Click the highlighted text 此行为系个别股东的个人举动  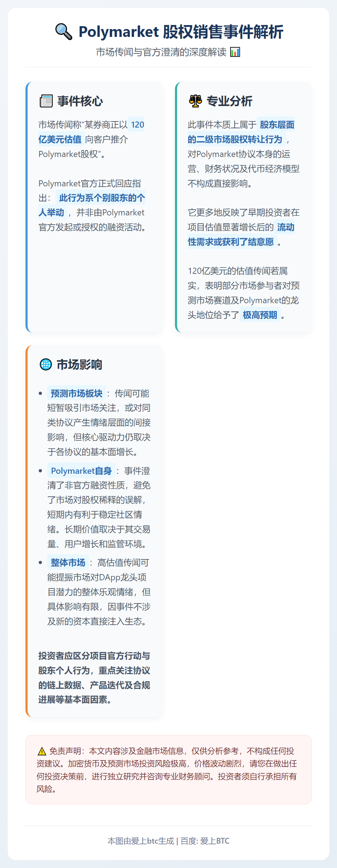point(92,205)
